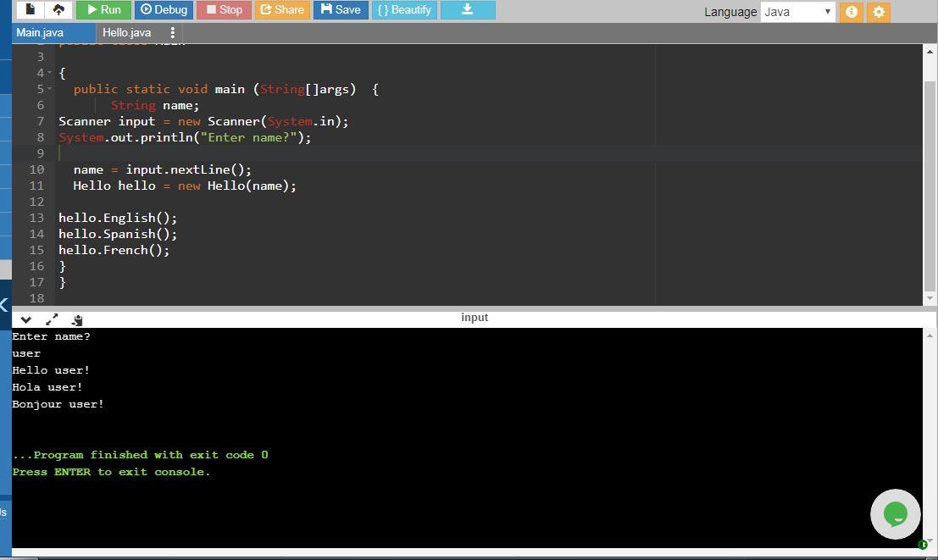
Task: Click the Debug button
Action: click(164, 9)
